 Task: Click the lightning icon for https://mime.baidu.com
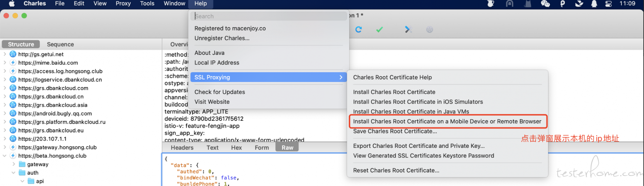(x=13, y=63)
